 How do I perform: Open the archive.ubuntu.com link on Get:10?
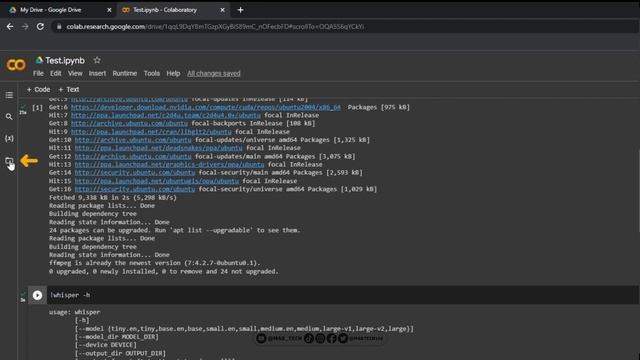pyautogui.click(x=133, y=140)
